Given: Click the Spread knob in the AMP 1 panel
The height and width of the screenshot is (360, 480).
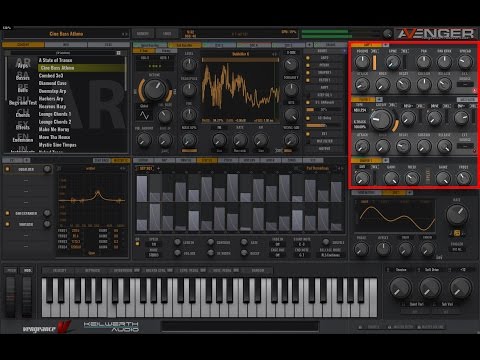Looking at the screenshot, I should pyautogui.click(x=465, y=62).
